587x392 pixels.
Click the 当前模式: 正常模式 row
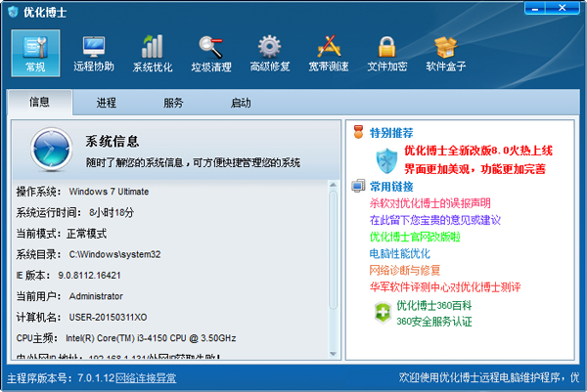click(62, 234)
